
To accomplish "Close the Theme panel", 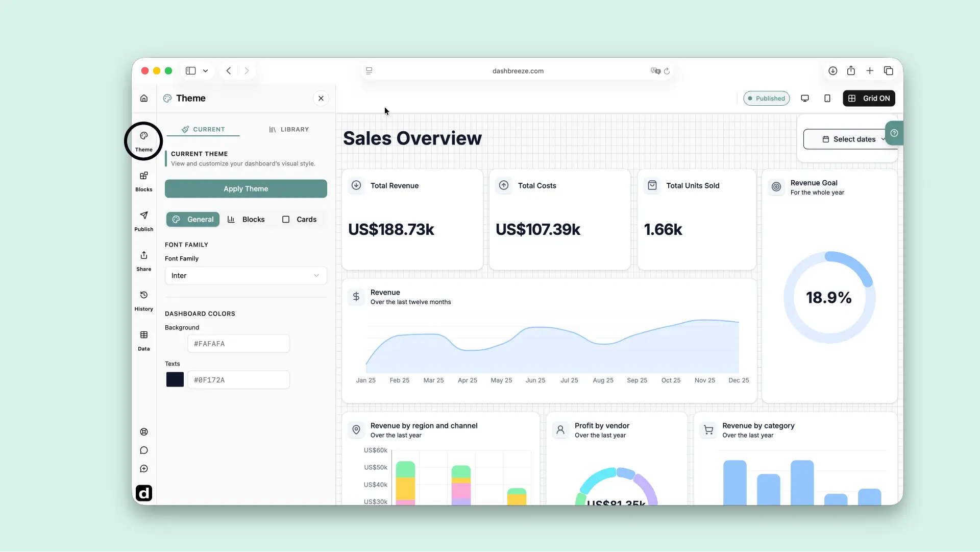I will coord(321,99).
